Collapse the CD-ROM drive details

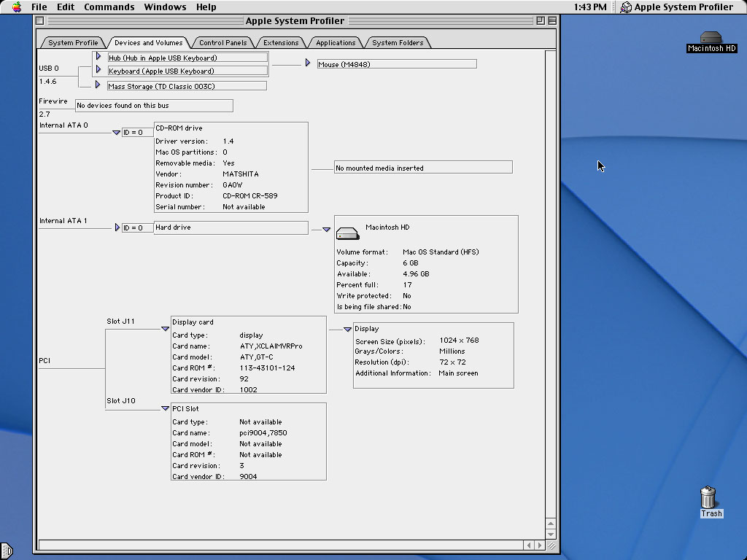[x=116, y=133]
